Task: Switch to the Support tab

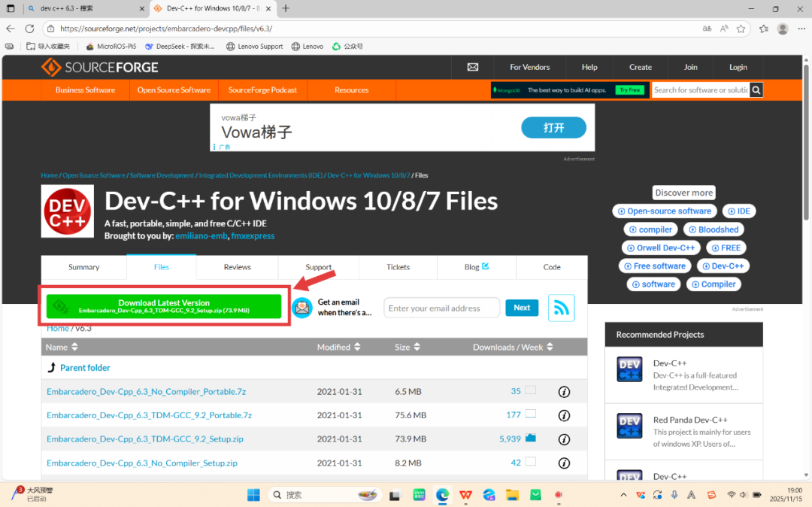Action: (319, 267)
